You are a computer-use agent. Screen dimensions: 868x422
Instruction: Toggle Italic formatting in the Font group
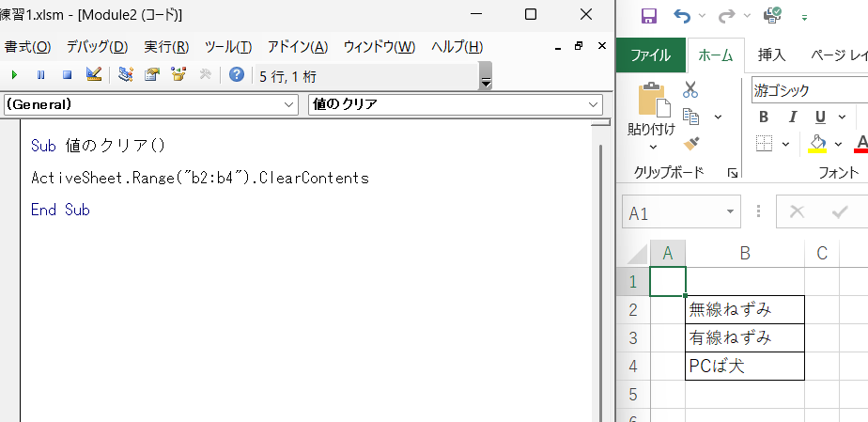(x=792, y=117)
